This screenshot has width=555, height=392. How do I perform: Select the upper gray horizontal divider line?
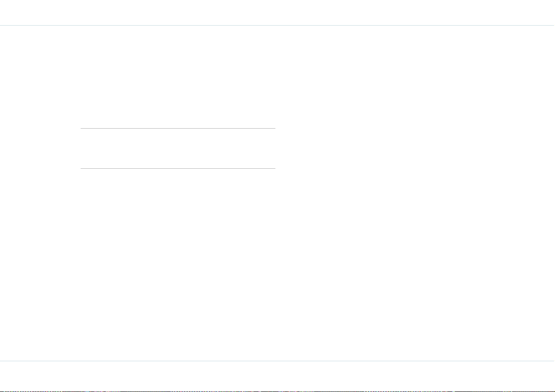[178, 128]
